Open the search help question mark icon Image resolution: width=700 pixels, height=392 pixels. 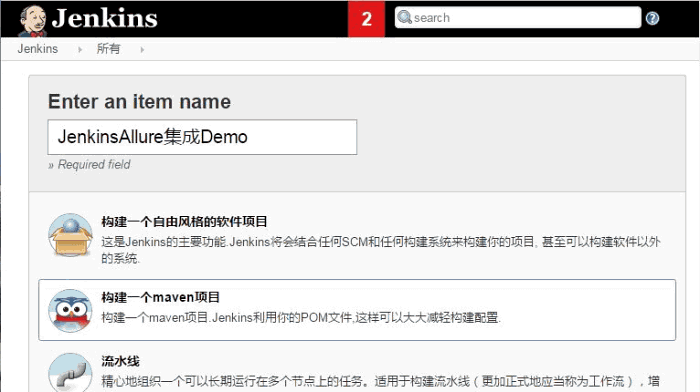pyautogui.click(x=652, y=18)
